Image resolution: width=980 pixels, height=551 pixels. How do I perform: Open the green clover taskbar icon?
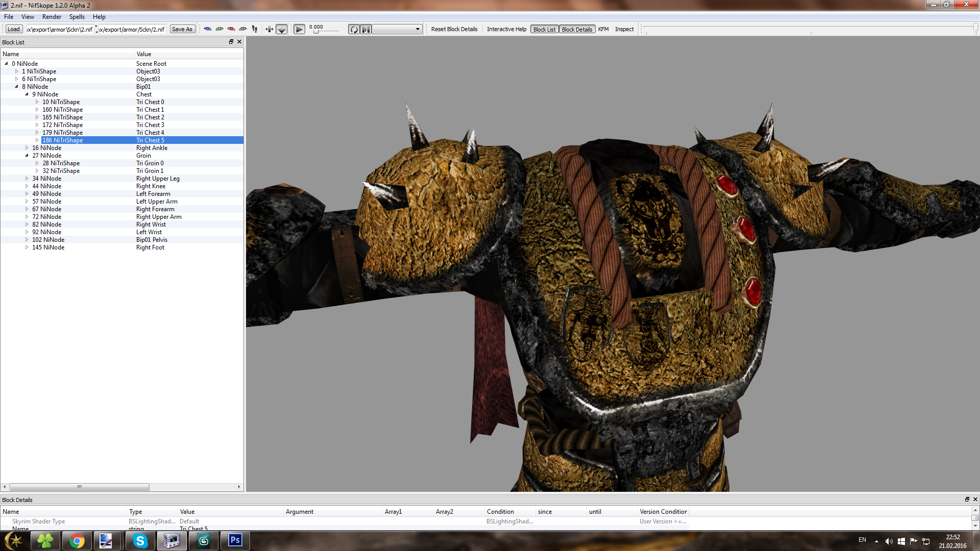(45, 541)
